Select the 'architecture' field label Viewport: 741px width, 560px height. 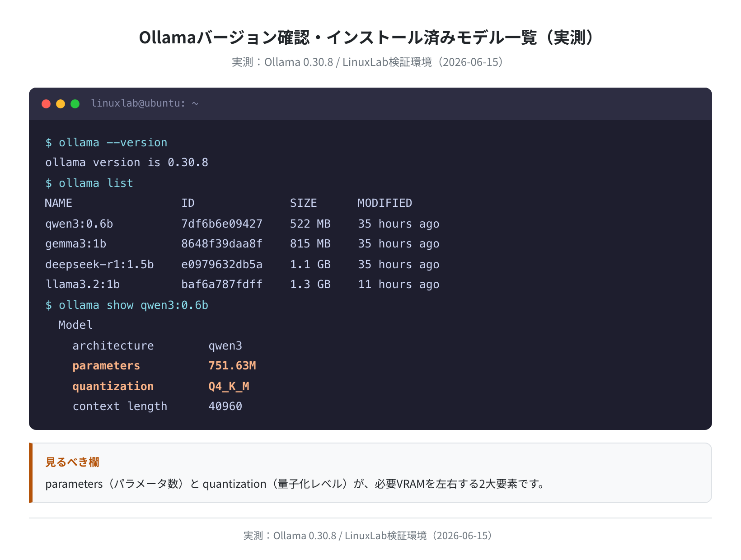click(113, 346)
